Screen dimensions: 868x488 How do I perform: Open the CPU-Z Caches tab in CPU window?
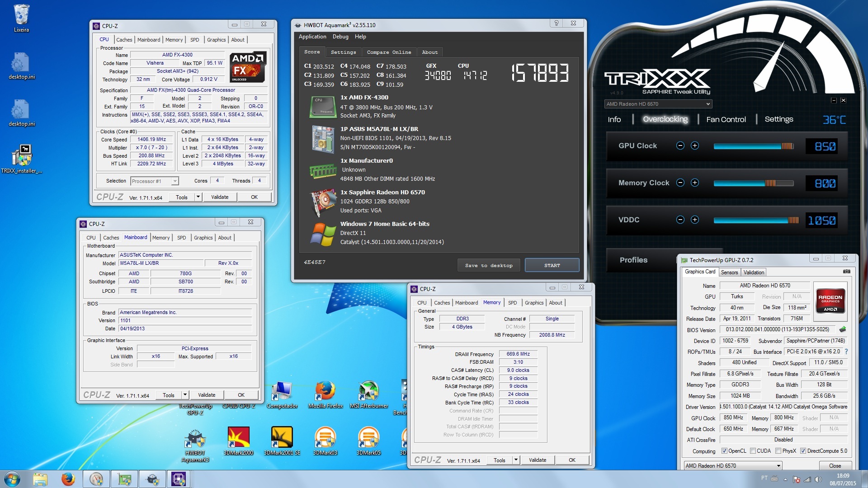point(124,40)
